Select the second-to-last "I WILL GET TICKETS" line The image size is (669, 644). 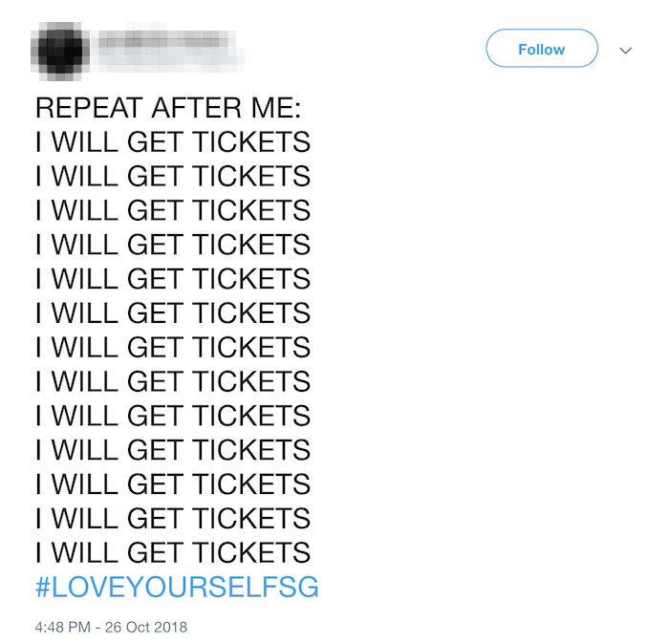tap(173, 518)
